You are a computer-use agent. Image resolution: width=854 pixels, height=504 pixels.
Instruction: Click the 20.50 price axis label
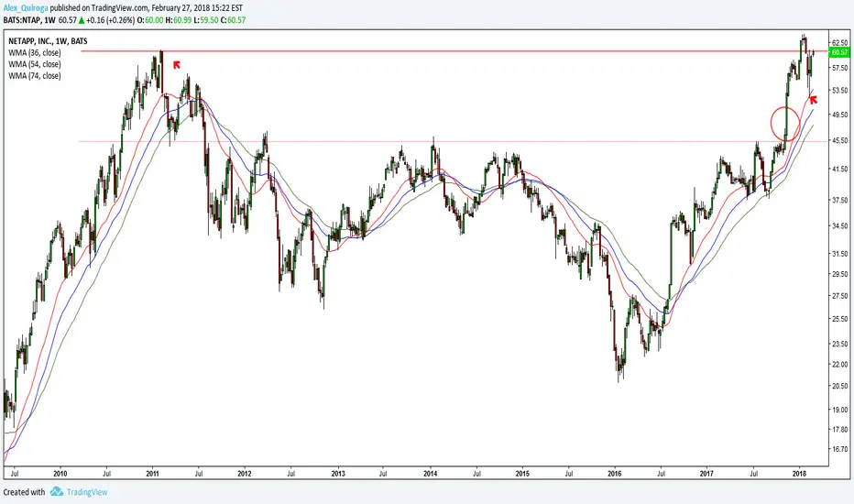[x=839, y=386]
